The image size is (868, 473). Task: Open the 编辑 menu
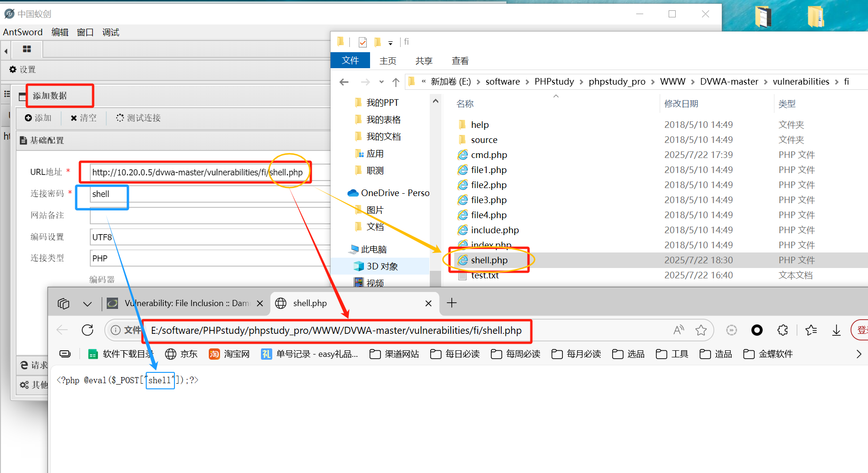click(60, 32)
